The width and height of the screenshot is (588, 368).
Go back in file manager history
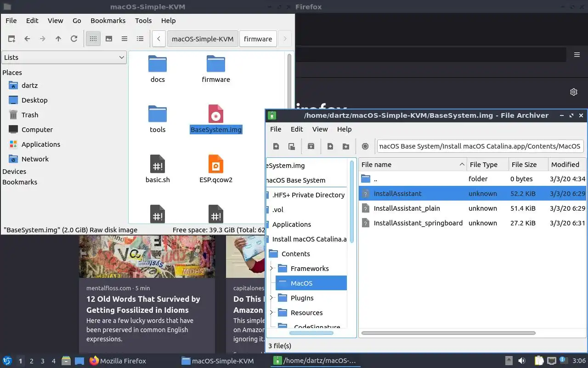click(x=27, y=39)
